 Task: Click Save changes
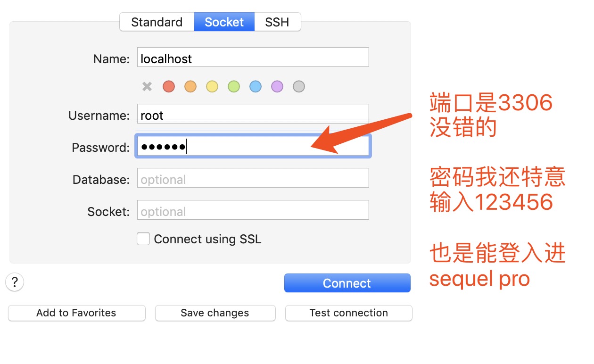215,313
